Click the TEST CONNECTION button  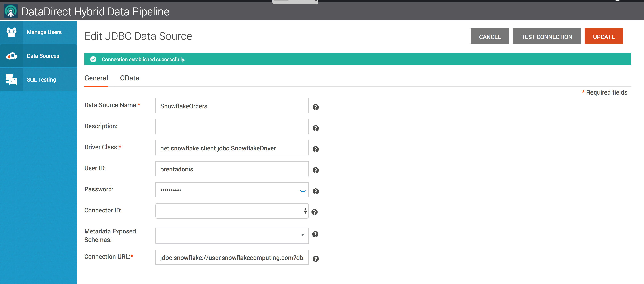[x=547, y=36]
